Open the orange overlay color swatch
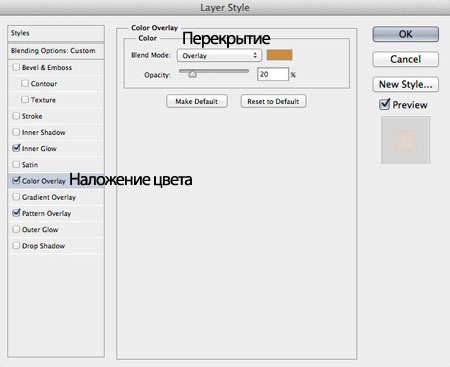Viewport: 450px width, 367px height. point(279,55)
